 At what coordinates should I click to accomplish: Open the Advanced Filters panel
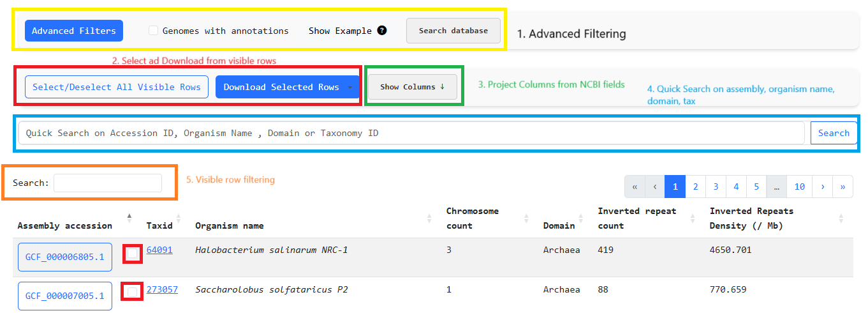(74, 31)
